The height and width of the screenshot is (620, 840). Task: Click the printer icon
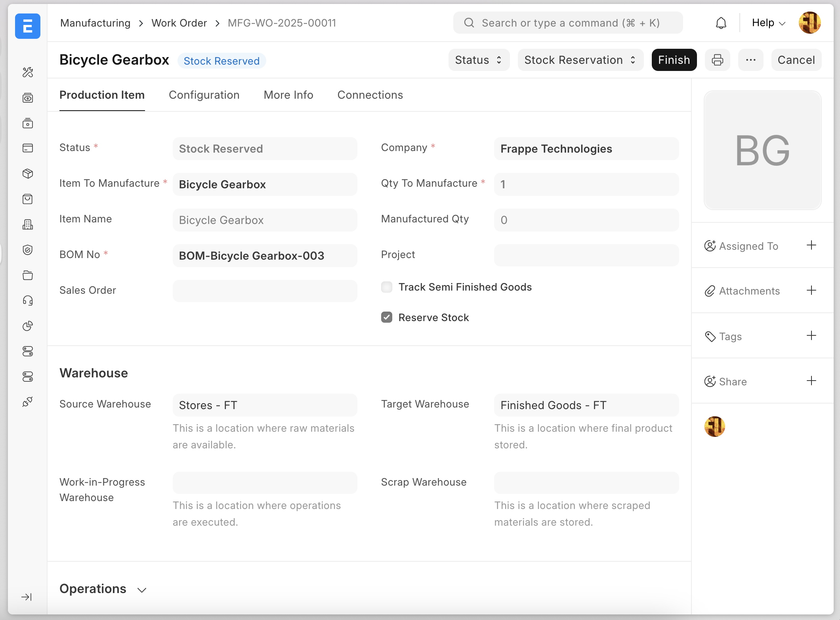coord(717,60)
